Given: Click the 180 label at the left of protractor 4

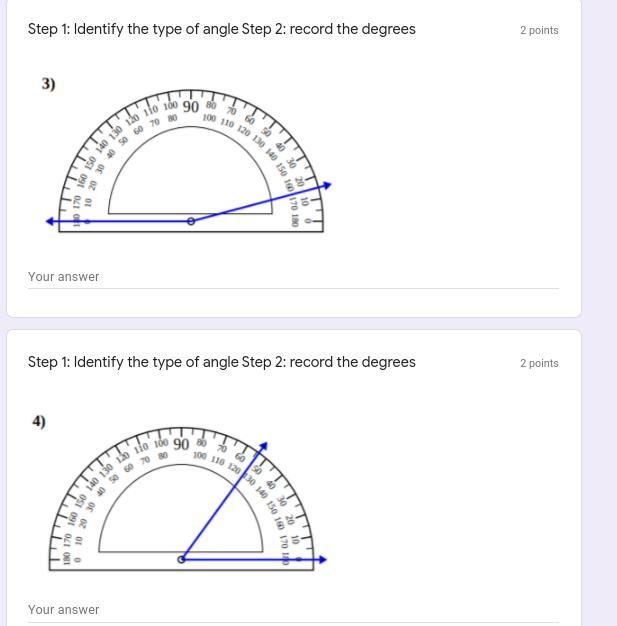Looking at the screenshot, I should pyautogui.click(x=67, y=558).
